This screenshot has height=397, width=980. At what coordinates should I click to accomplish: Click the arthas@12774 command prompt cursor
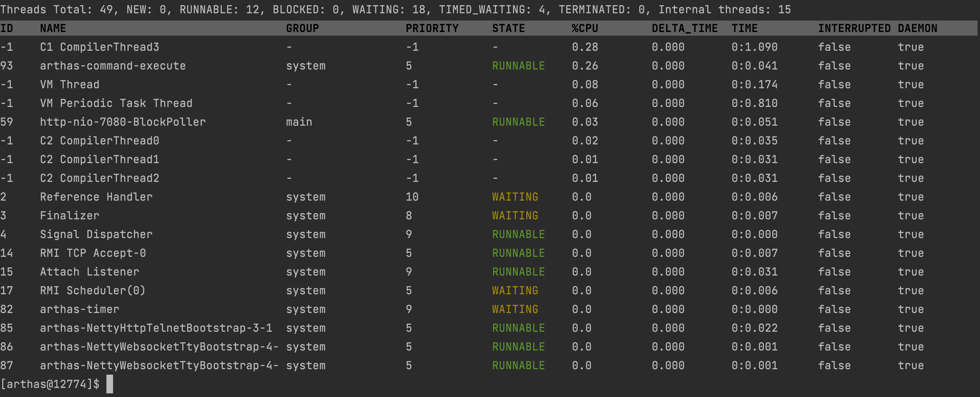pyautogui.click(x=109, y=384)
